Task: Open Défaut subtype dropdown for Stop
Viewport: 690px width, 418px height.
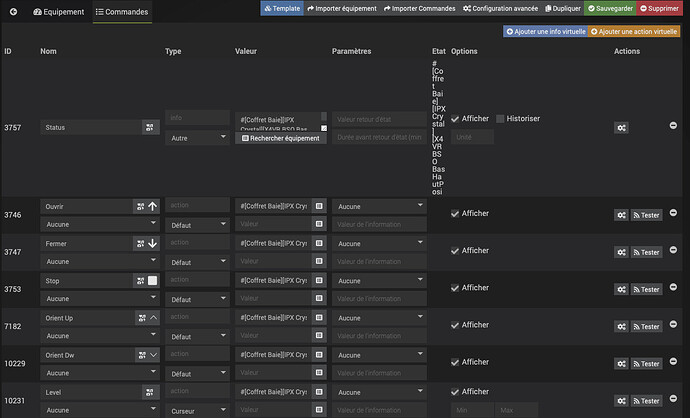Action: point(197,299)
